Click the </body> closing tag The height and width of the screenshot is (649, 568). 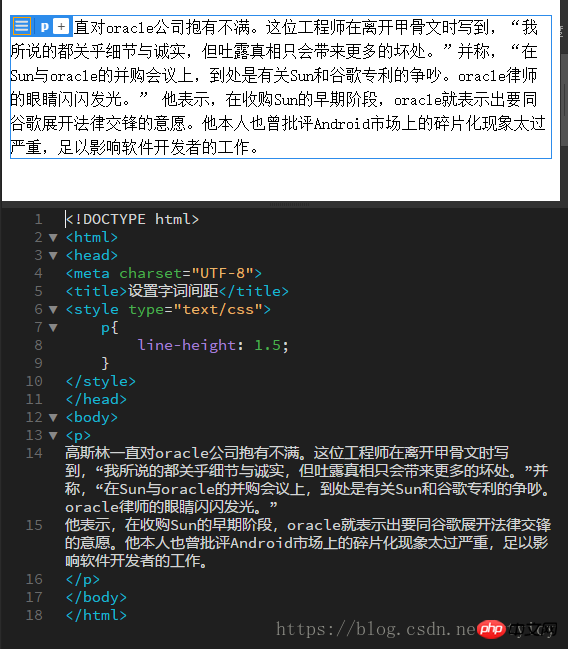(x=96, y=597)
